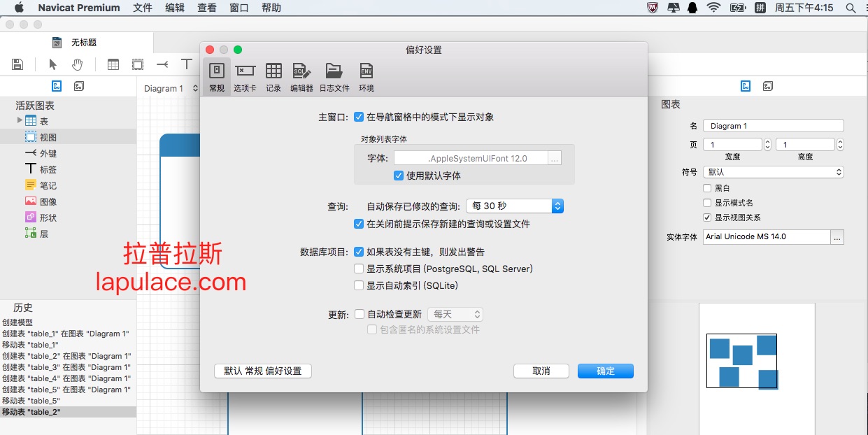Switch to the Tabs (选项卡) preferences pane
The image size is (868, 435).
[x=245, y=77]
